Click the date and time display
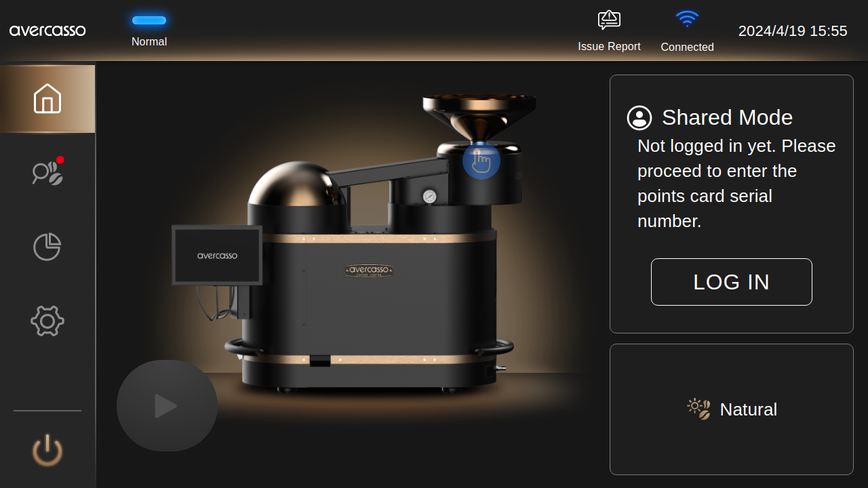The width and height of the screenshot is (868, 488). point(793,31)
